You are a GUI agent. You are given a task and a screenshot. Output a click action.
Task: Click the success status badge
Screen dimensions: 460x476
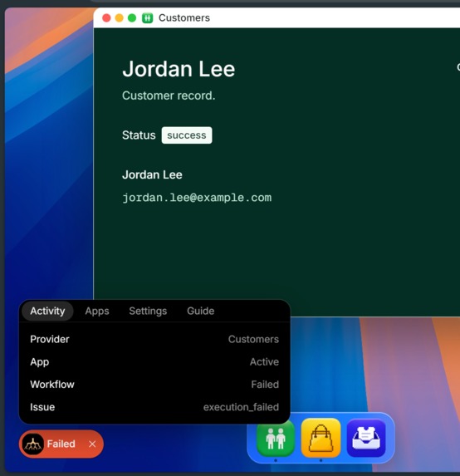pos(187,135)
